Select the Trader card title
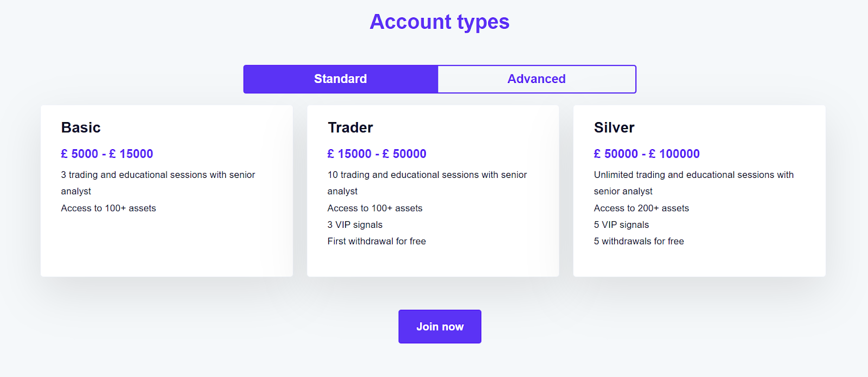This screenshot has height=377, width=868. [x=350, y=127]
